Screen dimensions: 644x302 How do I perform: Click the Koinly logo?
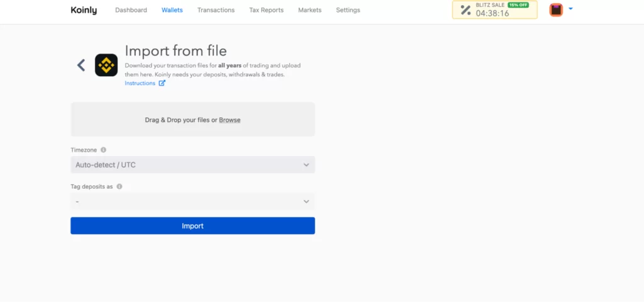(x=84, y=10)
